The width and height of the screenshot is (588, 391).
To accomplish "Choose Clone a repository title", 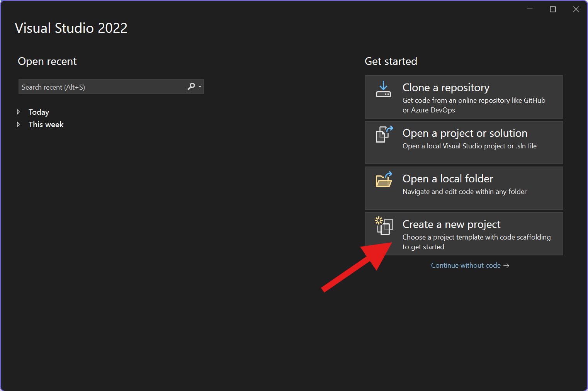I will 446,88.
